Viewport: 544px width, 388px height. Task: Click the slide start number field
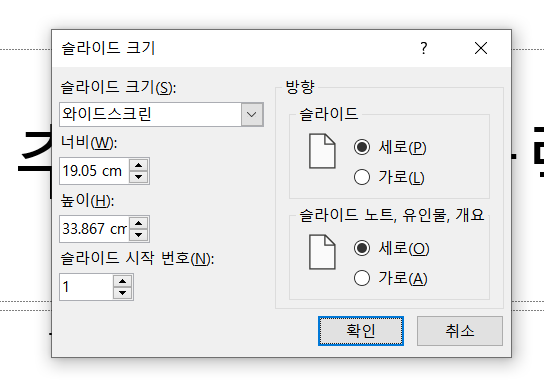pos(86,287)
